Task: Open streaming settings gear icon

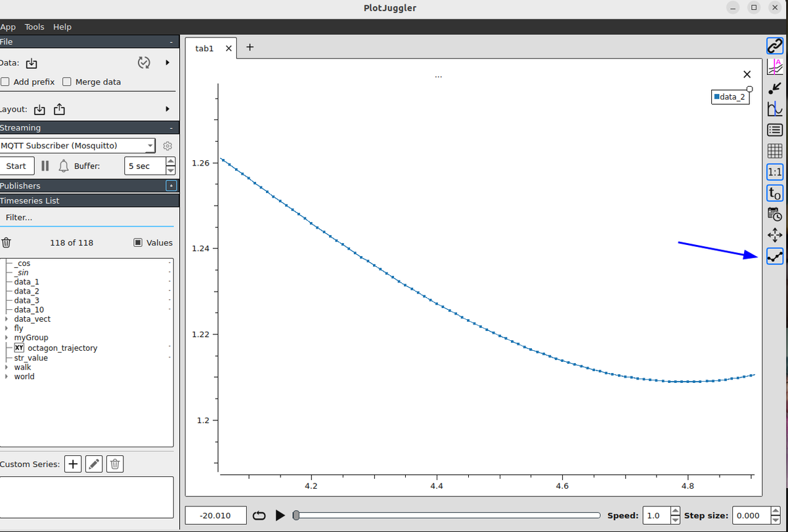Action: (x=167, y=145)
